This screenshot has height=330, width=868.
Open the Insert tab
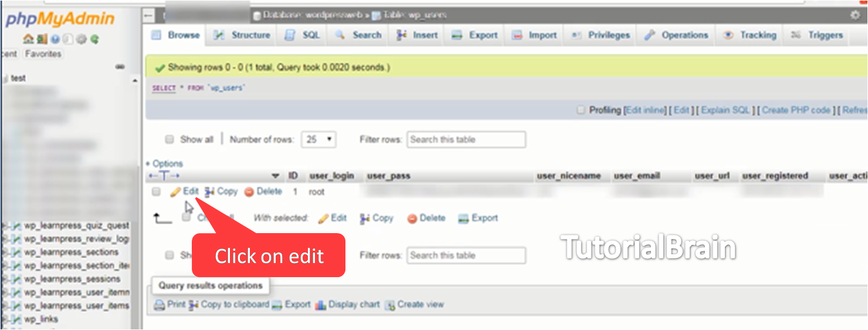[418, 35]
